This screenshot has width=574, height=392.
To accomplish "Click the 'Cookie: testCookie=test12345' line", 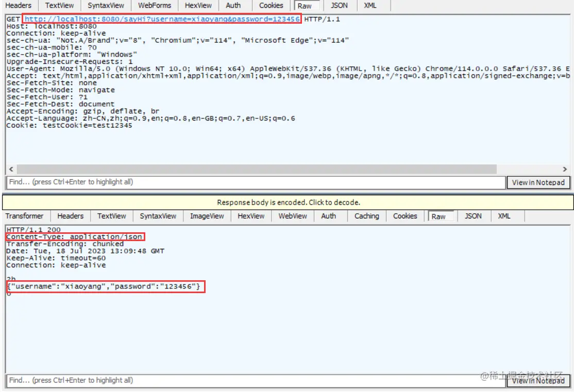I will [69, 126].
